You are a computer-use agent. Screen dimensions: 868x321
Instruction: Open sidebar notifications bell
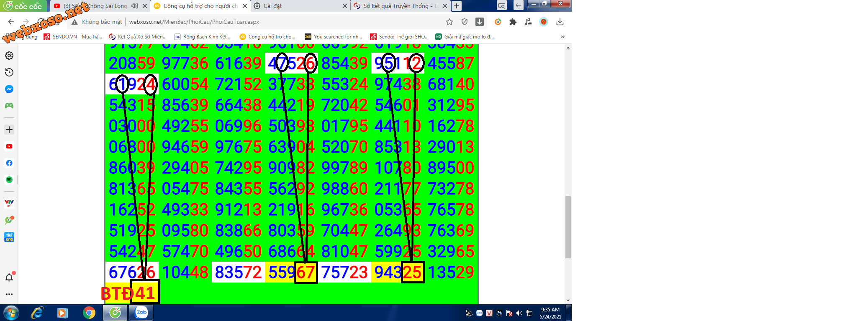pos(9,277)
